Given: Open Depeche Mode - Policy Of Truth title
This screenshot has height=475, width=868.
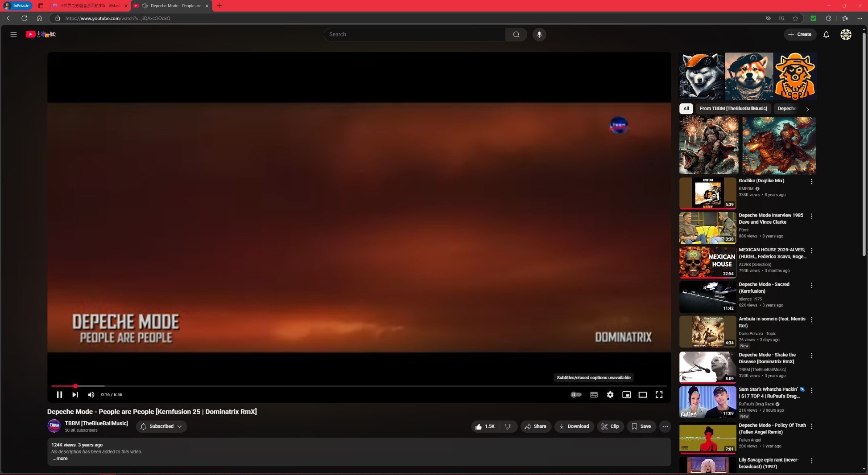Looking at the screenshot, I should pos(772,429).
